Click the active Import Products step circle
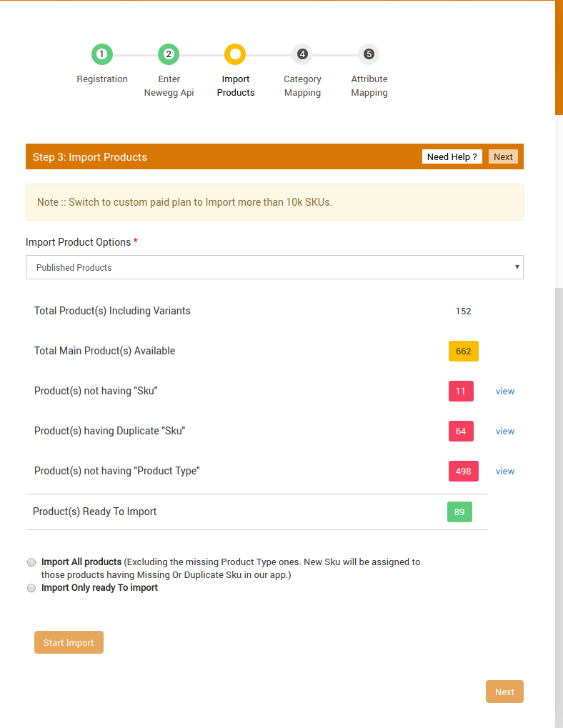 point(235,54)
